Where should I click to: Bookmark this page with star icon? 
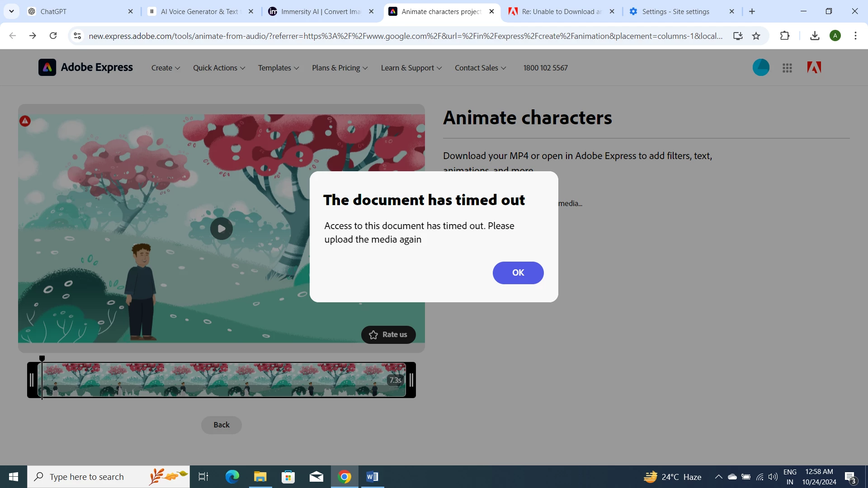[756, 36]
